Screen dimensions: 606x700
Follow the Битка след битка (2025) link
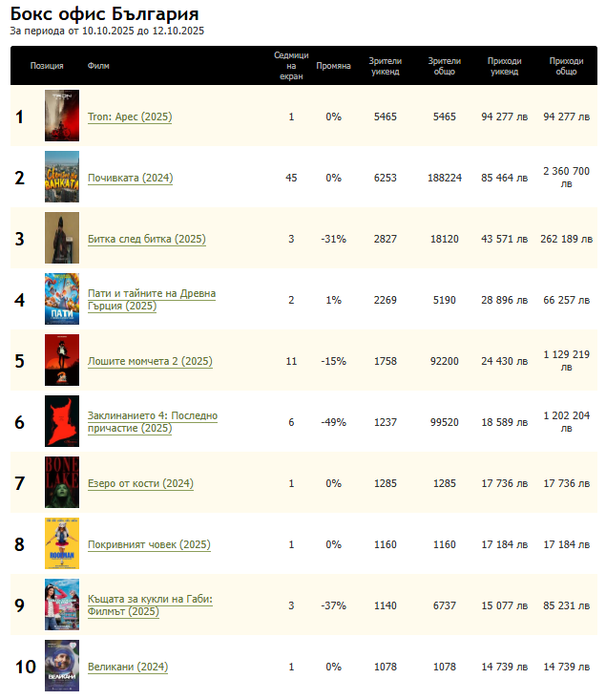pyautogui.click(x=146, y=239)
